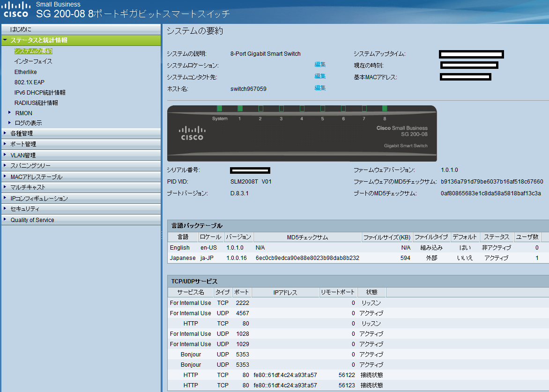Click remote port 56122 HTTP row
Viewport: 549px width, 392px height.
[358, 375]
